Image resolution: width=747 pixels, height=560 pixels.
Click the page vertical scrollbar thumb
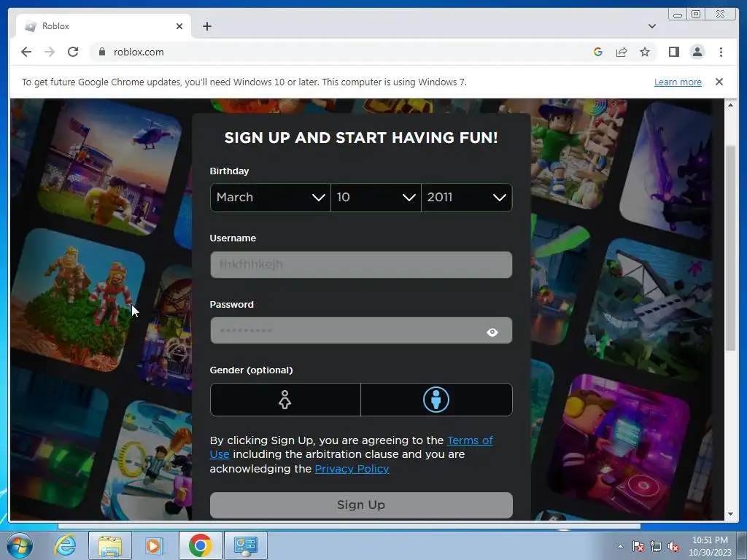point(730,248)
